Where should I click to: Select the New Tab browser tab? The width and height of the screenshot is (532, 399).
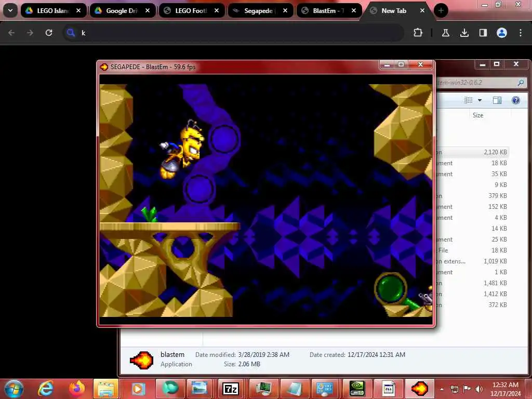(397, 10)
